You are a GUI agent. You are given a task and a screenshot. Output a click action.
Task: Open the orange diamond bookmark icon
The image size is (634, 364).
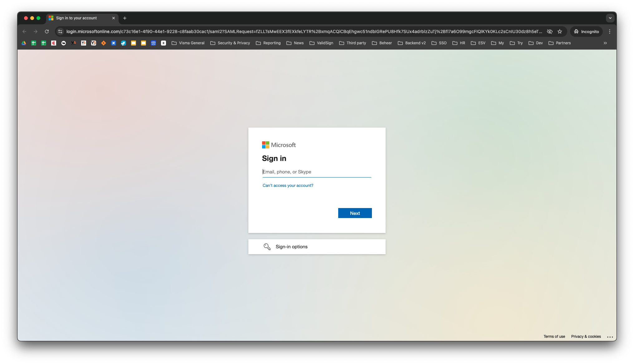(x=104, y=43)
